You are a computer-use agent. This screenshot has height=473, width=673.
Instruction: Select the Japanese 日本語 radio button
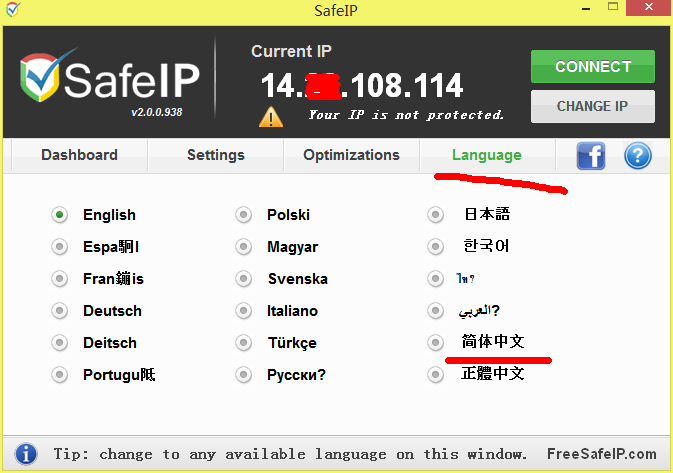click(x=435, y=215)
